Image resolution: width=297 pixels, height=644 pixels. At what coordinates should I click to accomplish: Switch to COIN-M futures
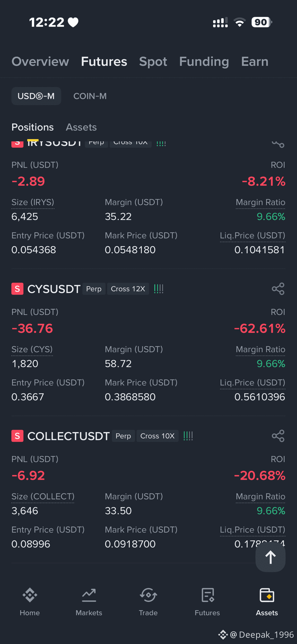90,96
